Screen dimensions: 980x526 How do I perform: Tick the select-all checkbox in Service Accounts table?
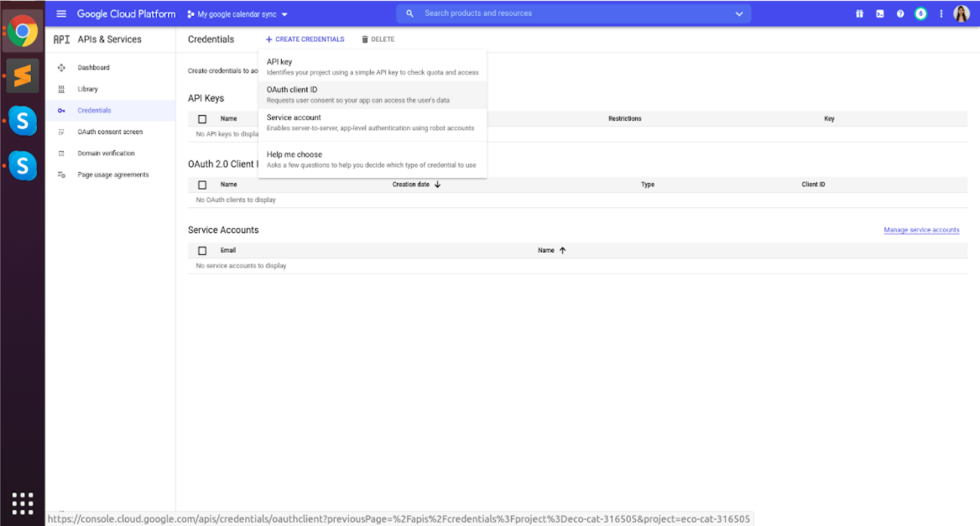pyautogui.click(x=202, y=251)
